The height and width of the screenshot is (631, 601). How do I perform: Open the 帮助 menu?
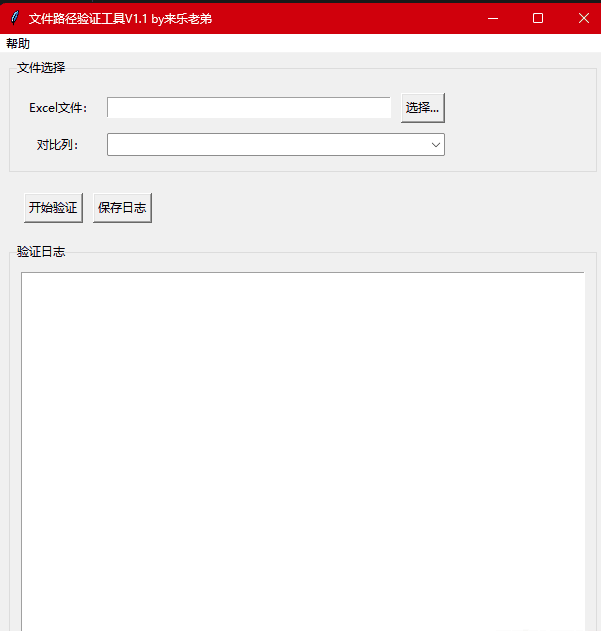pyautogui.click(x=18, y=43)
